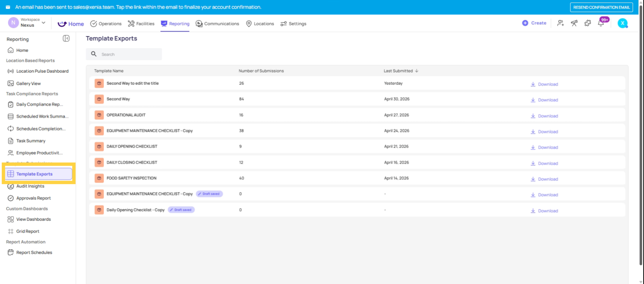
Task: Download Daily Opening Checklist - Copy export
Action: click(x=544, y=211)
